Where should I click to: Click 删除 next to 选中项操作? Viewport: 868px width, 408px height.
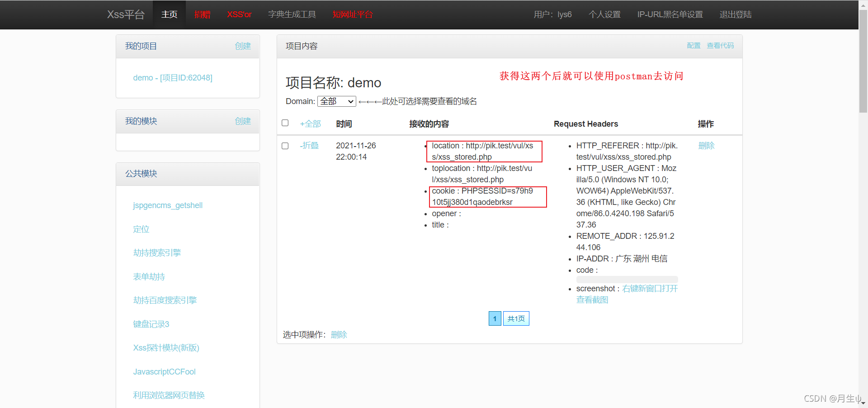[339, 335]
